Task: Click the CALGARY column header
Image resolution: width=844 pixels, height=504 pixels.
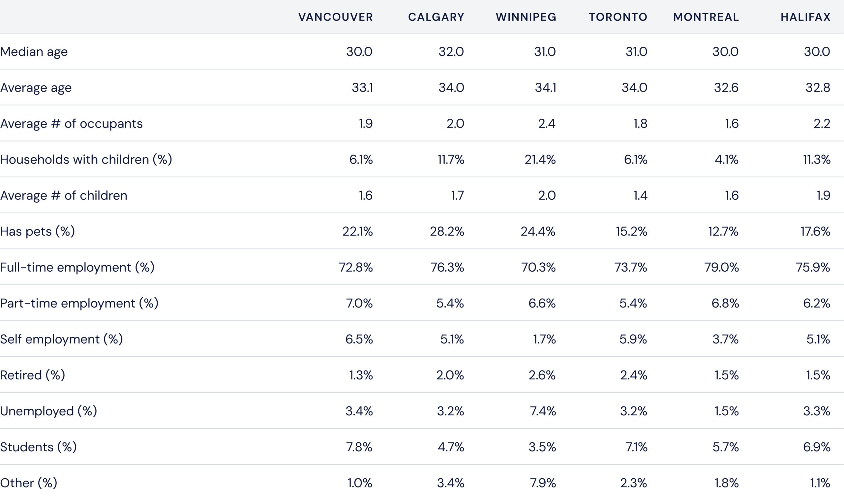Action: (436, 17)
